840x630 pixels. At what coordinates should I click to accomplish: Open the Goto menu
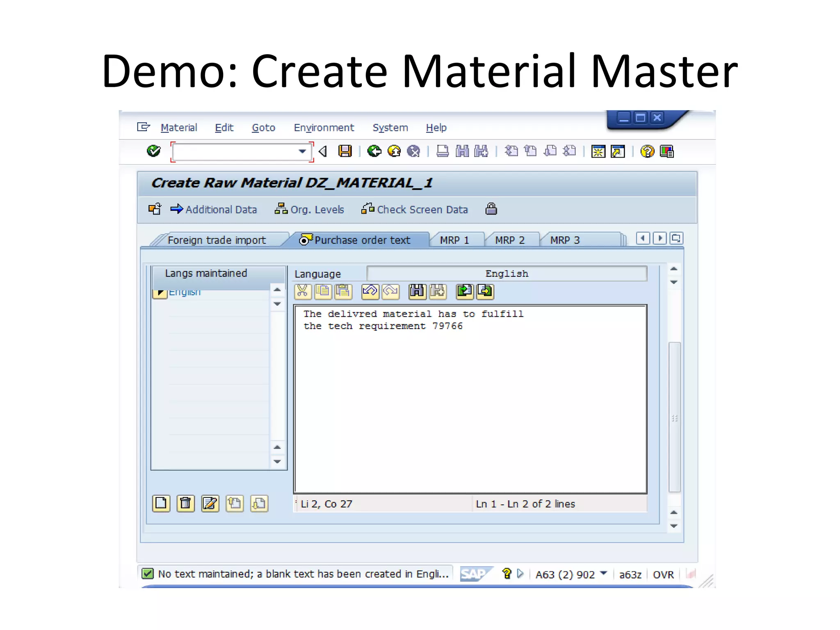tap(263, 128)
